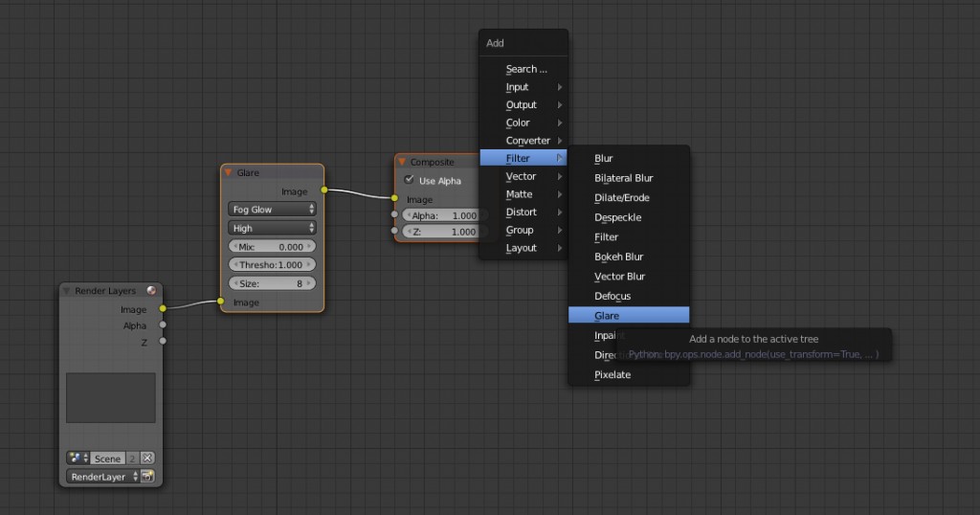Screen dimensions: 980x515
Task: Click the Composite node's Image input socket
Action: (x=394, y=199)
